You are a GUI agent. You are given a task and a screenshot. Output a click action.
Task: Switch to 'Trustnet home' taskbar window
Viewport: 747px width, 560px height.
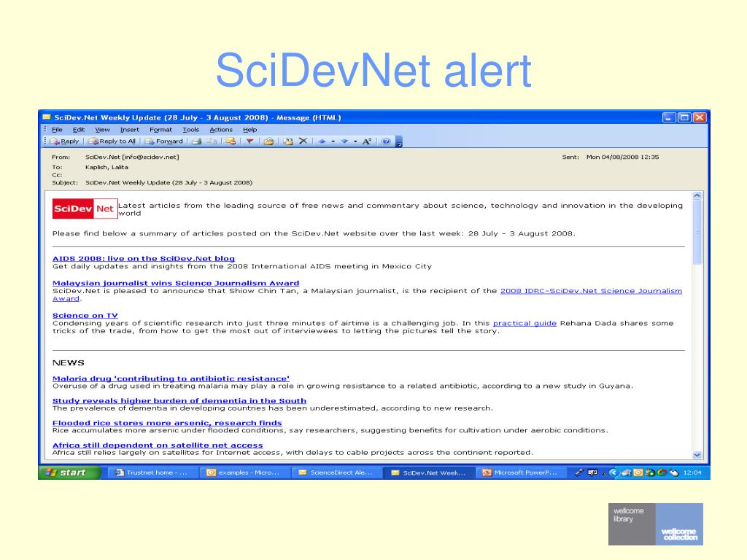point(152,472)
